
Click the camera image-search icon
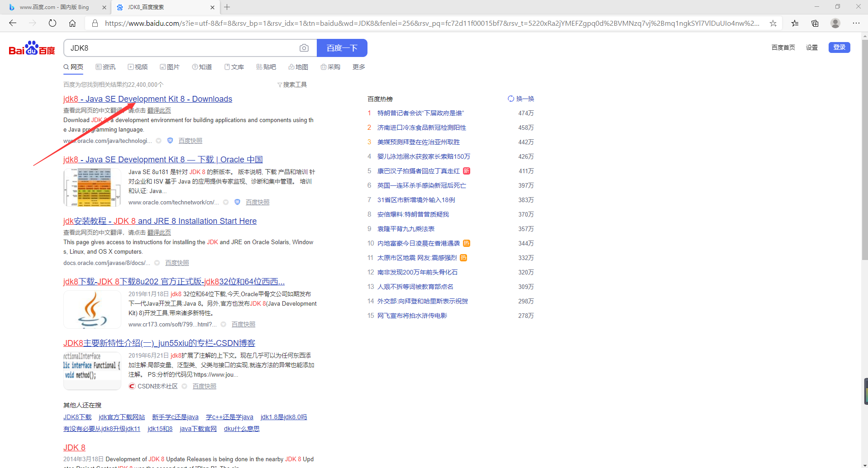[304, 48]
